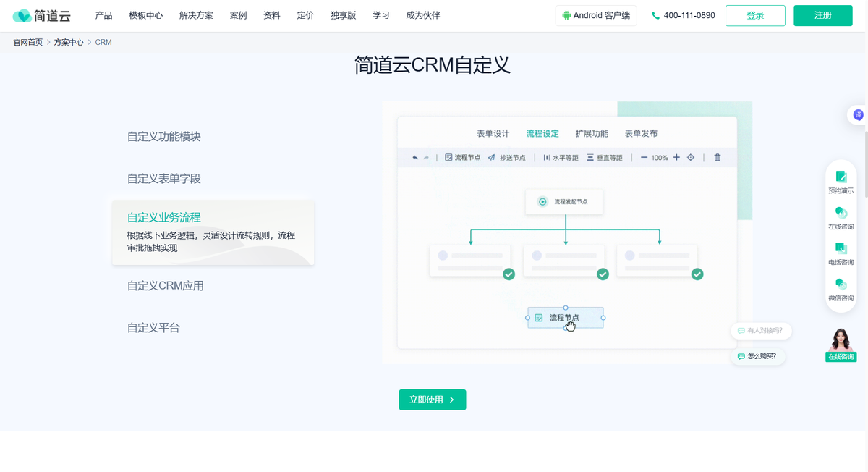
Task: Open the 产品 menu
Action: point(103,15)
